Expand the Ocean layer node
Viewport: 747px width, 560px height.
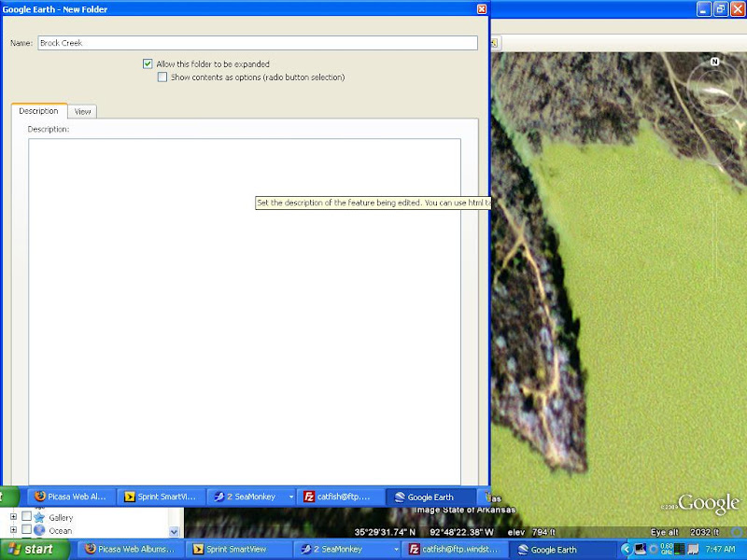[x=13, y=530]
